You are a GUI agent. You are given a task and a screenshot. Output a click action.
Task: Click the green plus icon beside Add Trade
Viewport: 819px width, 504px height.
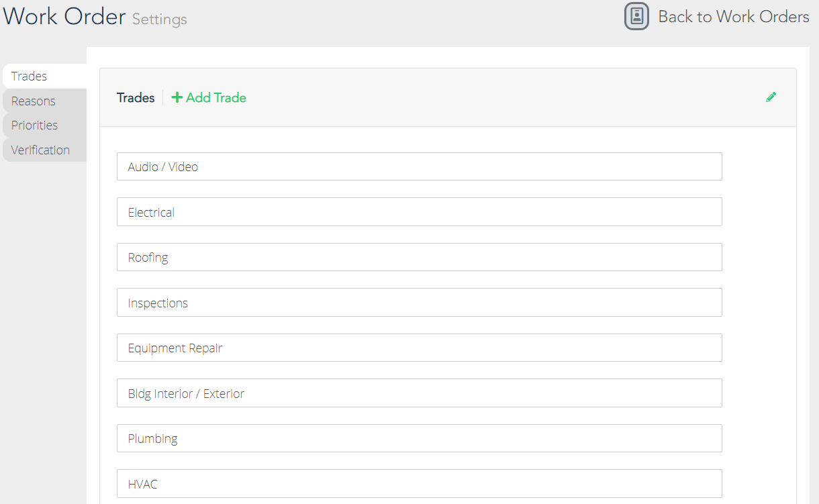pyautogui.click(x=177, y=98)
